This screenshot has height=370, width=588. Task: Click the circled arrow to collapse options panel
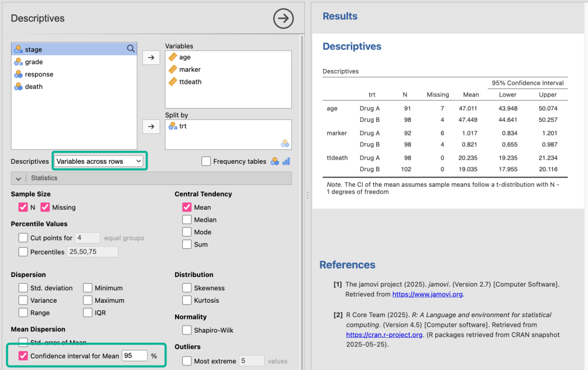(x=283, y=18)
